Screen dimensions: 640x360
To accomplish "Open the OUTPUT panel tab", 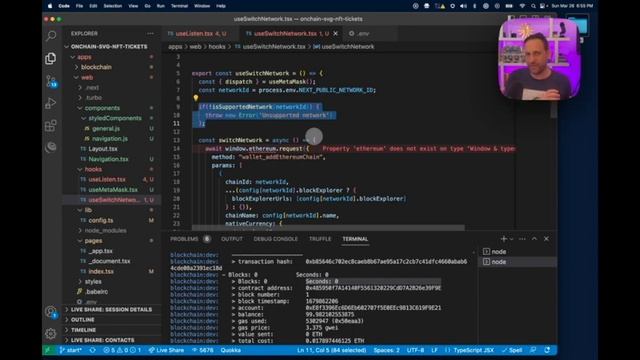I will coord(232,239).
